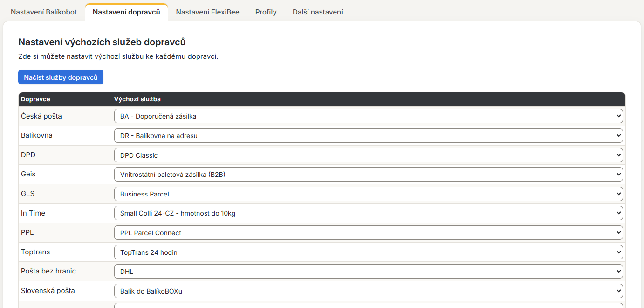Click the description text starting 'Zde si můžete'

tap(118, 57)
